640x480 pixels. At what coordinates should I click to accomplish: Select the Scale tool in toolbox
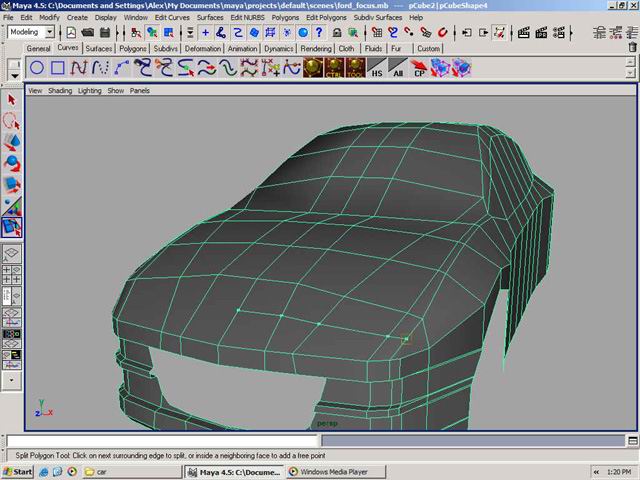point(12,185)
